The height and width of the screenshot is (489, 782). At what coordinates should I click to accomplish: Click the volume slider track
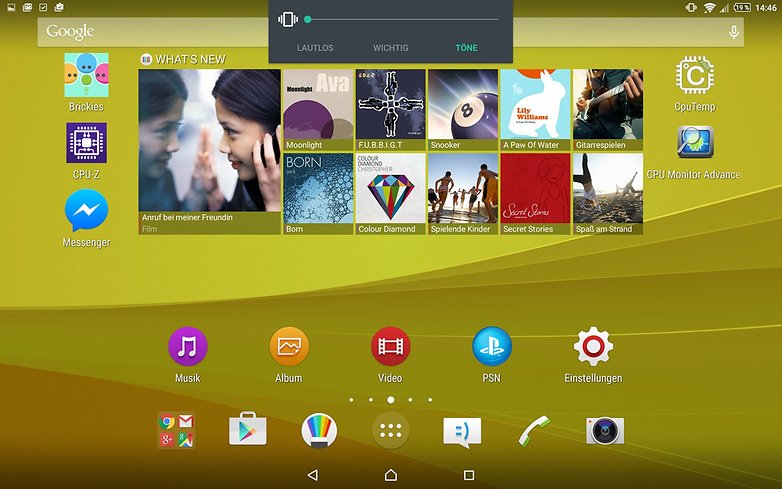click(403, 19)
